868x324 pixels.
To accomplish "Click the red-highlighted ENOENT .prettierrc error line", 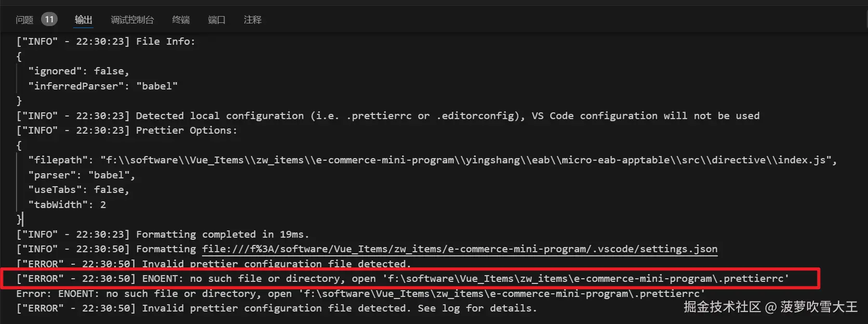I will pos(403,279).
